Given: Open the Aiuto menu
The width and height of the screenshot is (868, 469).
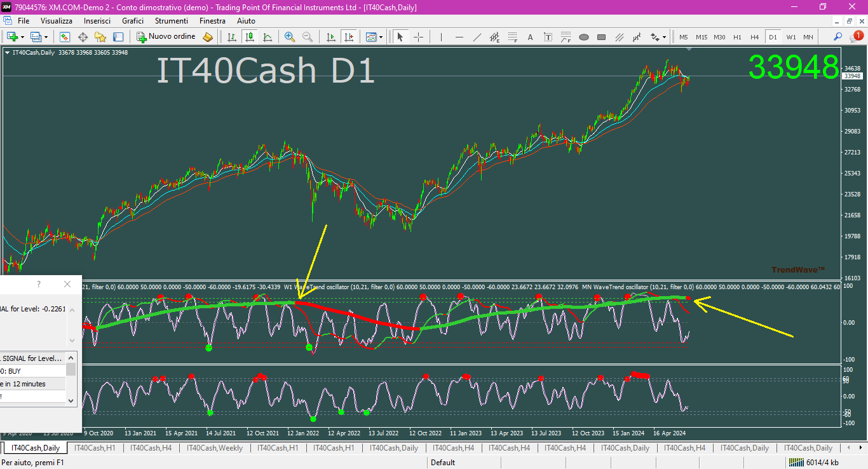Looking at the screenshot, I should pyautogui.click(x=246, y=21).
